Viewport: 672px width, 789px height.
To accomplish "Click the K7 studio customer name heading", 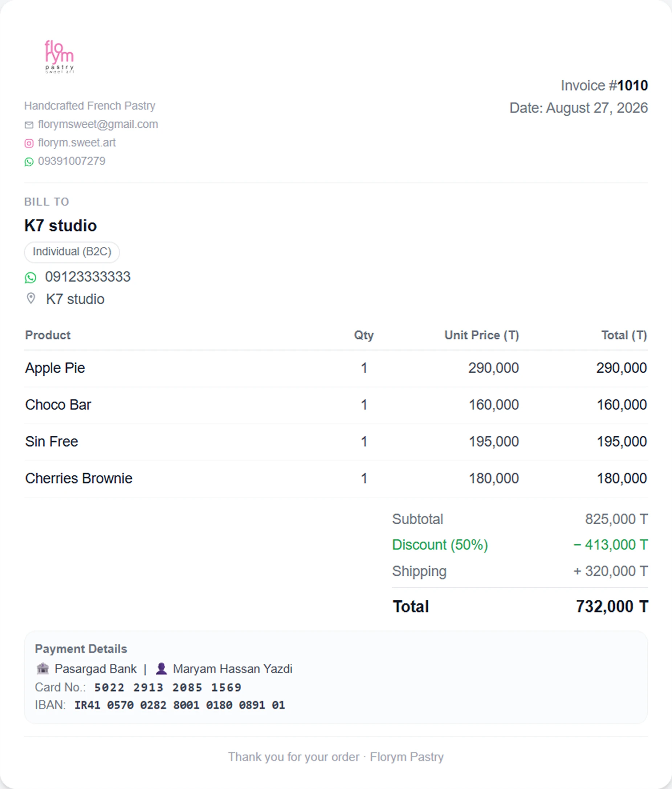I will tap(61, 226).
